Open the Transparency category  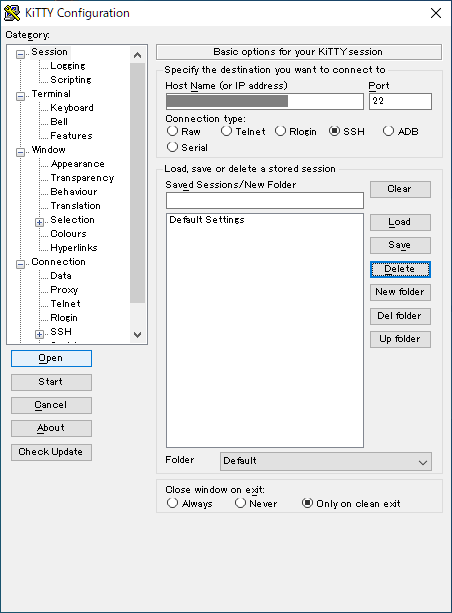click(x=82, y=178)
